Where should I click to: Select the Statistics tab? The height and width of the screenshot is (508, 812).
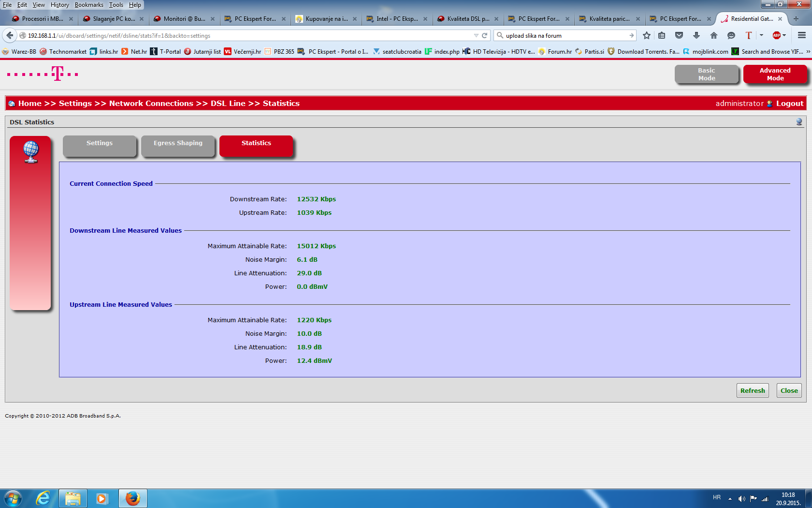[256, 146]
